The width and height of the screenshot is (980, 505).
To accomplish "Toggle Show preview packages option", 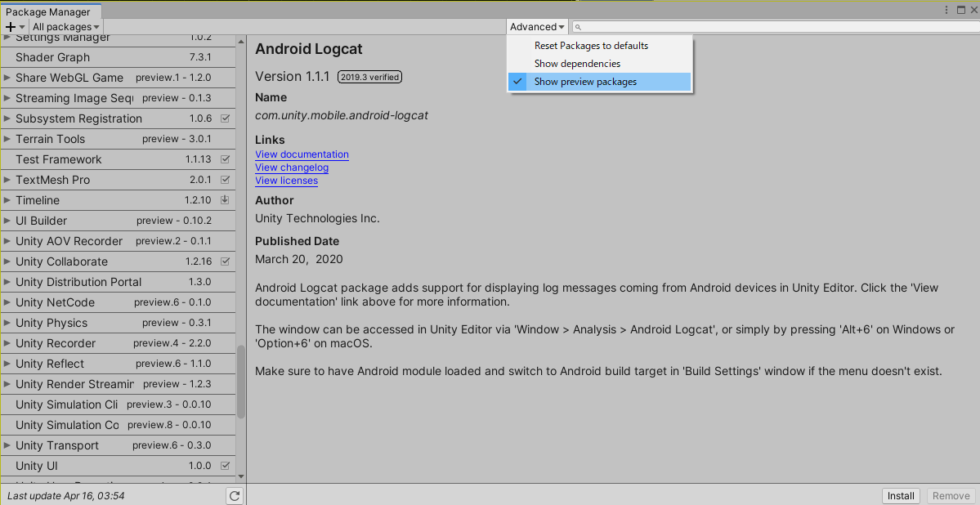I will click(x=599, y=82).
